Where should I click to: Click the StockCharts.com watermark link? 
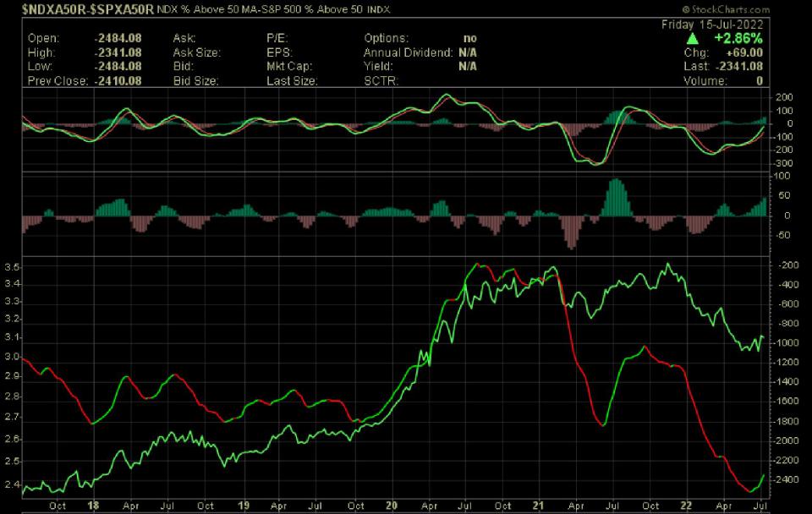[726, 9]
